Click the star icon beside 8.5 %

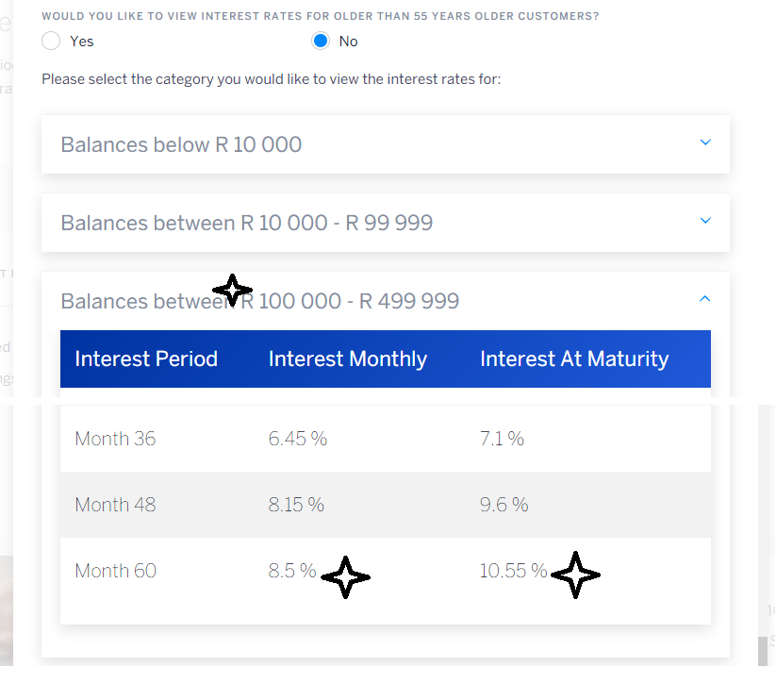345,576
